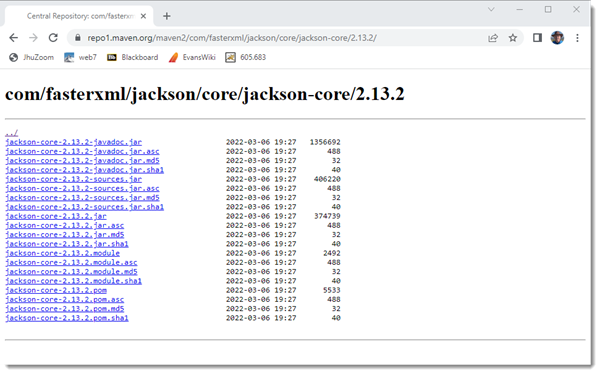Open the Chrome three-dot menu
Viewport: 600px width, 374px height.
click(577, 38)
